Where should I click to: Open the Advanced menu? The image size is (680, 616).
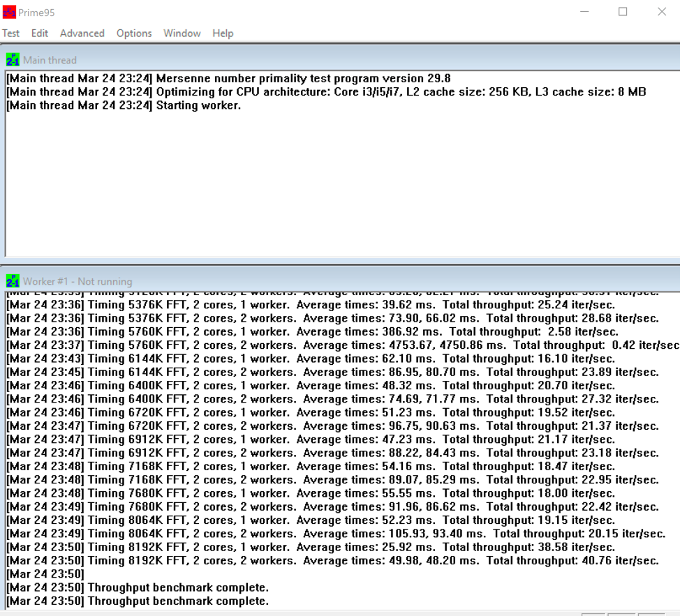[x=82, y=33]
